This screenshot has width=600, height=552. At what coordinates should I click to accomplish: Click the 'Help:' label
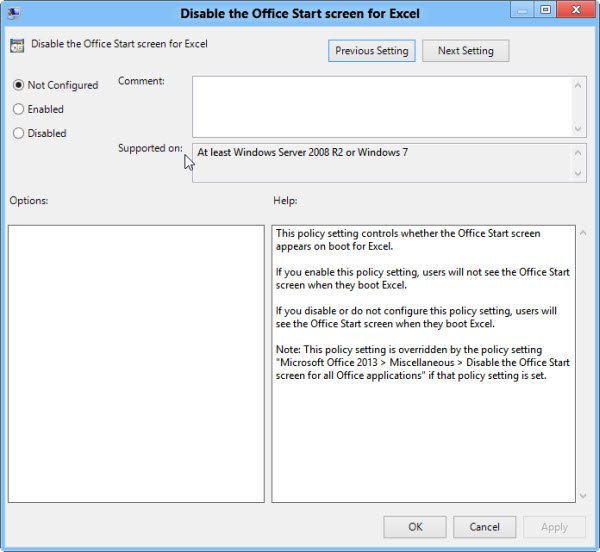point(285,200)
